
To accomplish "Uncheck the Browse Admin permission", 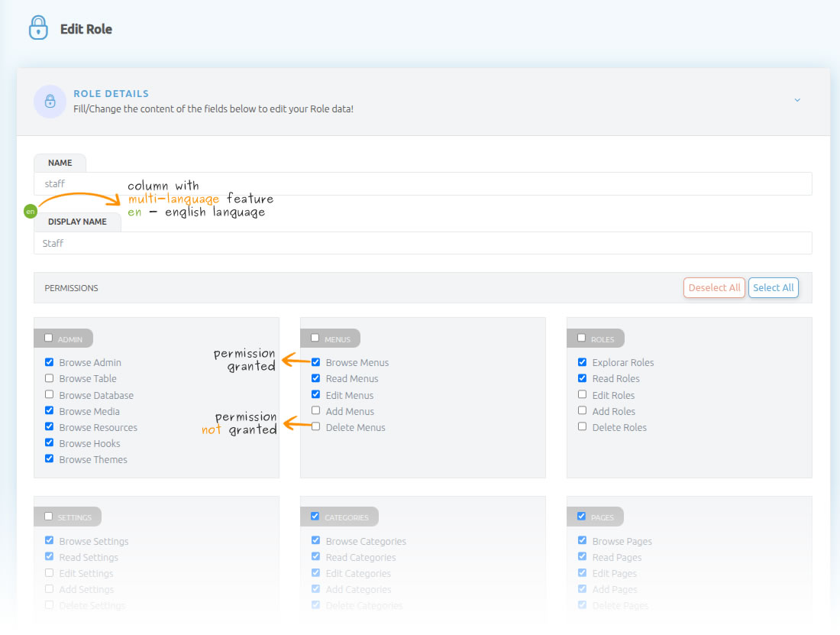I will [50, 362].
